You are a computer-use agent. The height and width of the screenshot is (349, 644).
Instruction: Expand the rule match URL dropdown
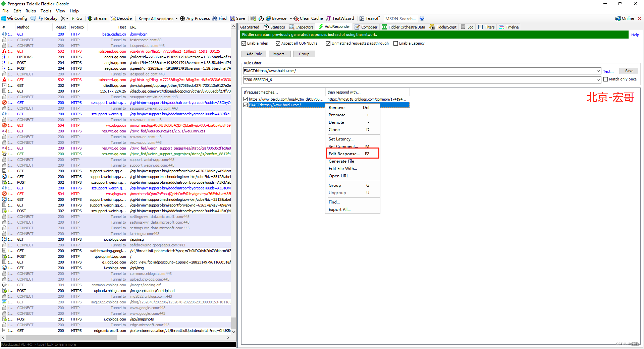pyautogui.click(x=598, y=71)
